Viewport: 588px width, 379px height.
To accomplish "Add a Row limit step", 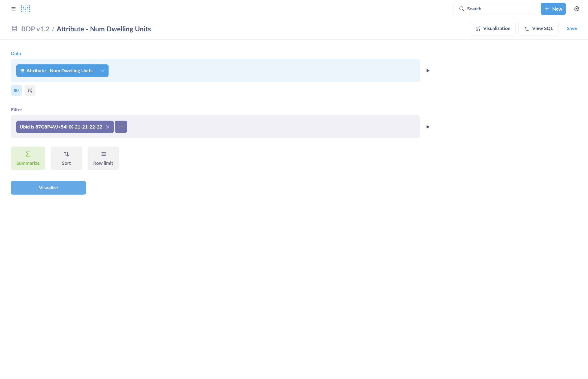I will pos(103,158).
